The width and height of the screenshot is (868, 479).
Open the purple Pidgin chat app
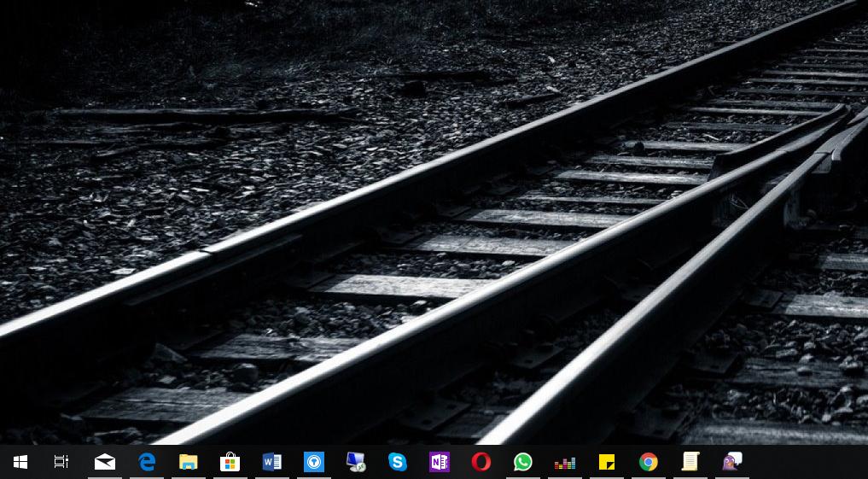(x=732, y=461)
